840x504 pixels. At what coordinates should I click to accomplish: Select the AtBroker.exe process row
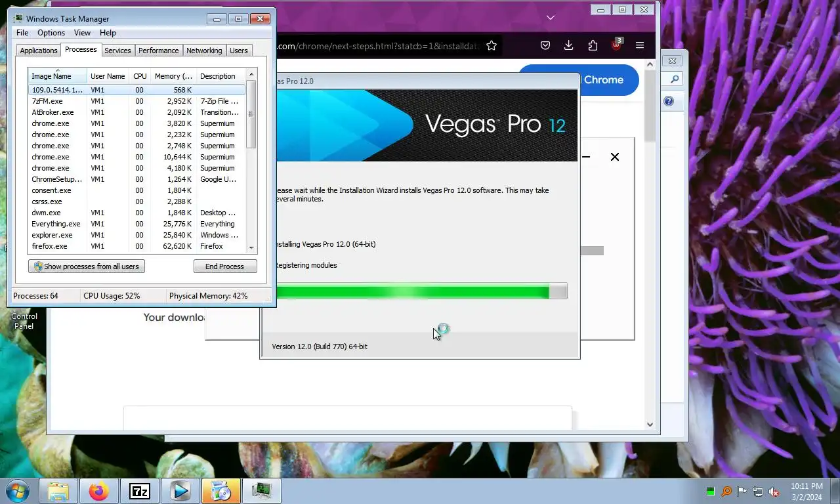coord(136,112)
